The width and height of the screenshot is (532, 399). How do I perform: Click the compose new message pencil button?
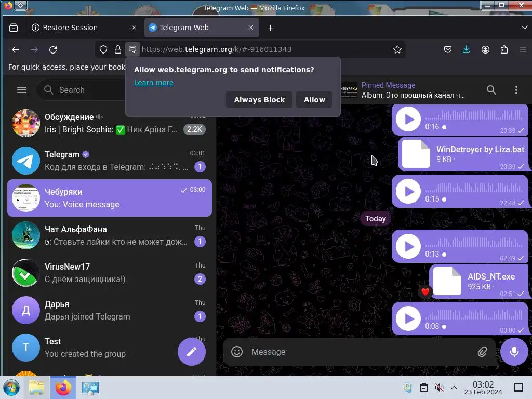pos(192,352)
